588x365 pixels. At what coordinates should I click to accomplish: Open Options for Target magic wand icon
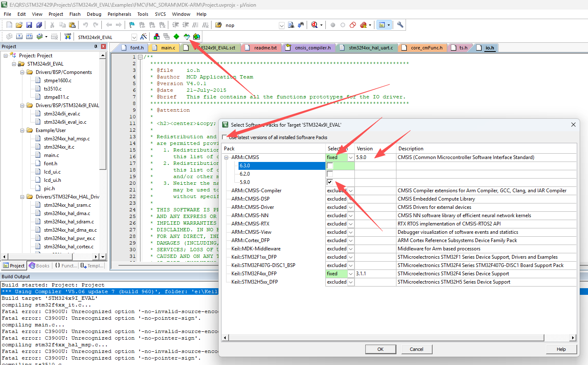point(144,37)
